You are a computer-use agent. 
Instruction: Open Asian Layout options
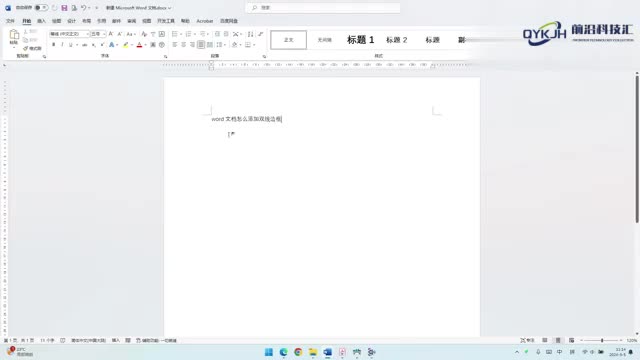tap(236, 34)
